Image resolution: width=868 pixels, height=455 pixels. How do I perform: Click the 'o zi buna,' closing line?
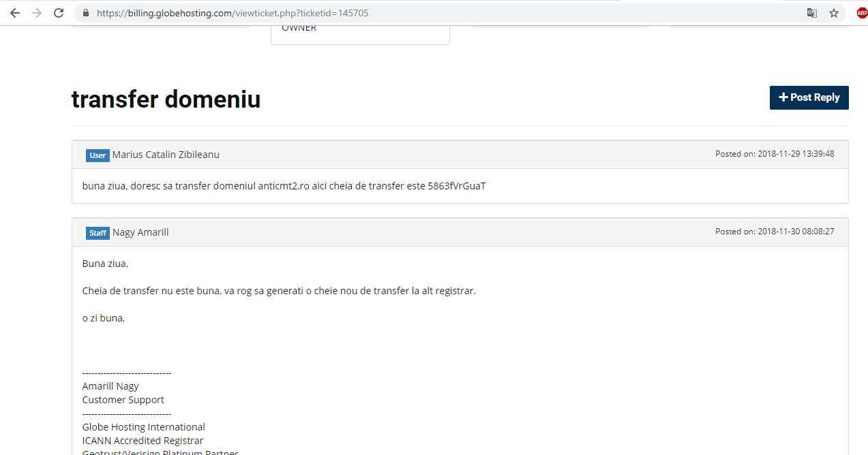pos(104,318)
